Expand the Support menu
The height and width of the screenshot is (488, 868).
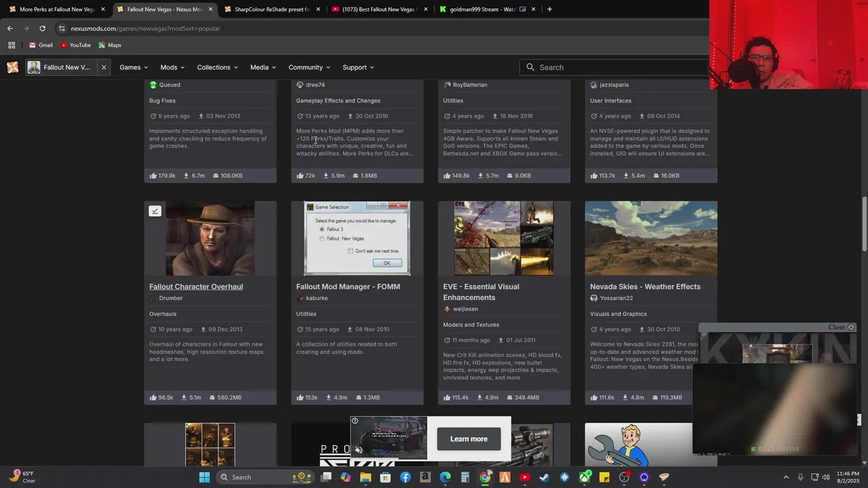(359, 67)
